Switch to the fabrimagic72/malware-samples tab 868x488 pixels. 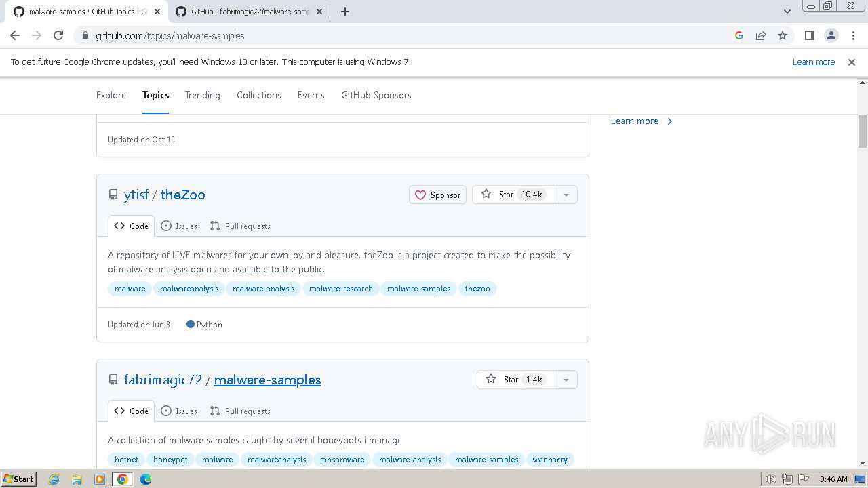coord(249,12)
